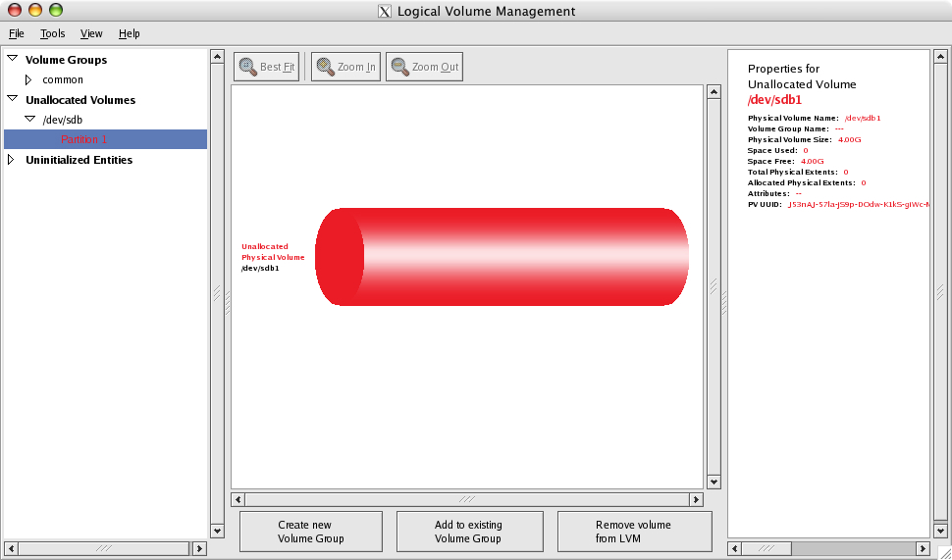Click the Zoom Out magnifier button

click(x=423, y=67)
